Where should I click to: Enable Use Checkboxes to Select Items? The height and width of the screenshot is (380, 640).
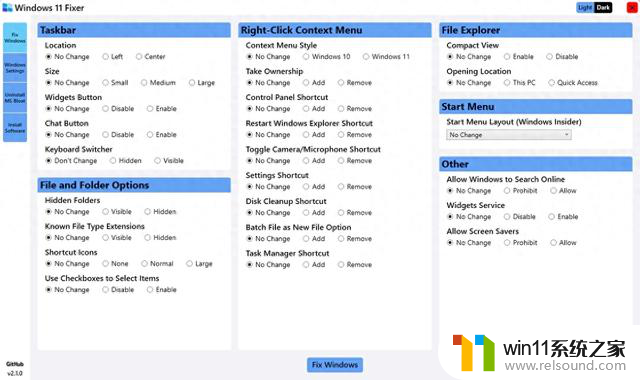[x=162, y=289]
